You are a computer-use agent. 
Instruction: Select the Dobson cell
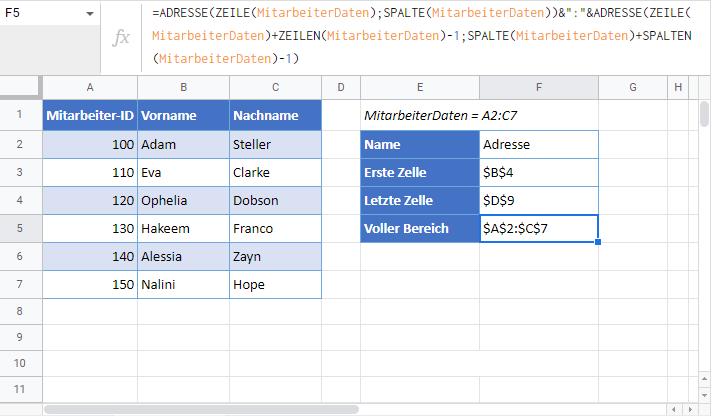click(275, 201)
